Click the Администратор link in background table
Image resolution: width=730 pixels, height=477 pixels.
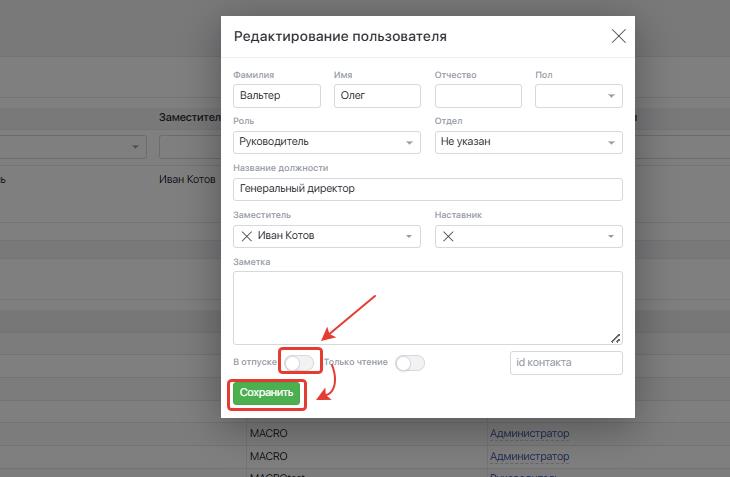coord(529,434)
